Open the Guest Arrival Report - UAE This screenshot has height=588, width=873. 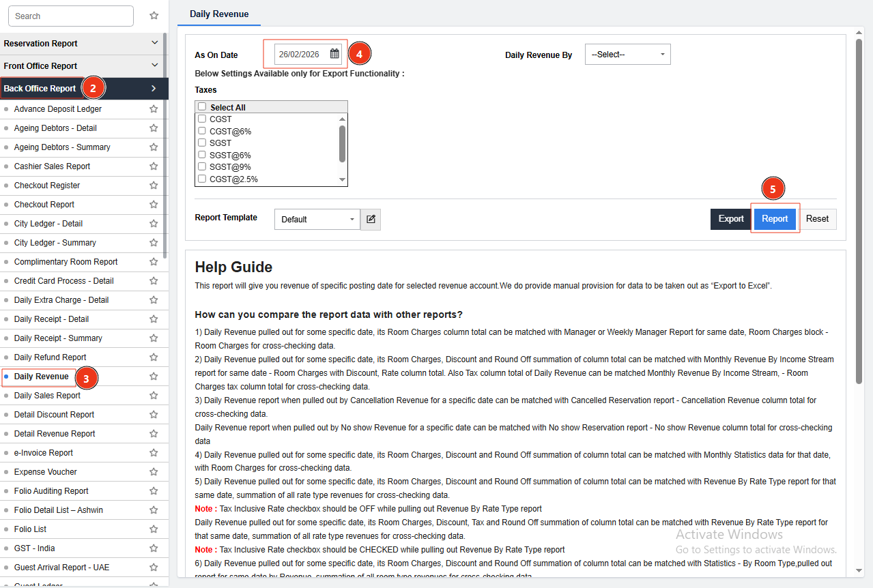point(61,568)
